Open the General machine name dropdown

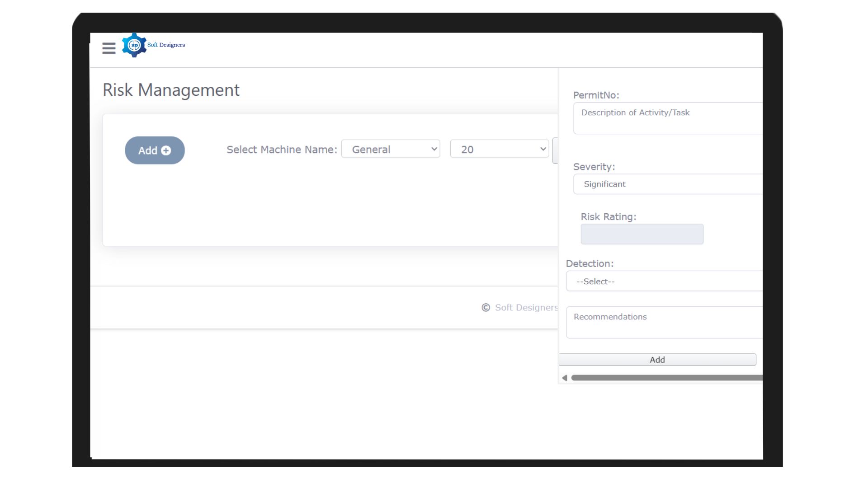[391, 149]
